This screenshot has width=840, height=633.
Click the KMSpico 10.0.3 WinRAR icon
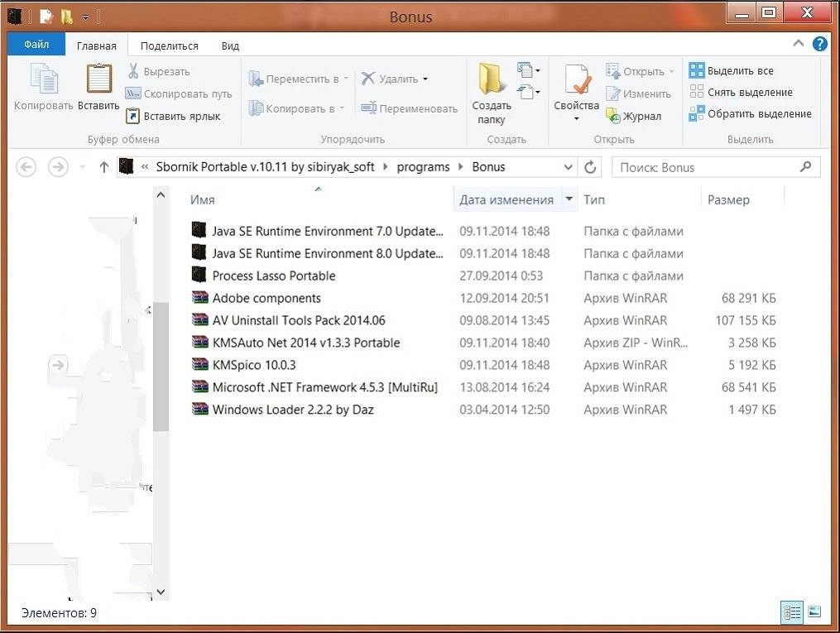pyautogui.click(x=199, y=365)
